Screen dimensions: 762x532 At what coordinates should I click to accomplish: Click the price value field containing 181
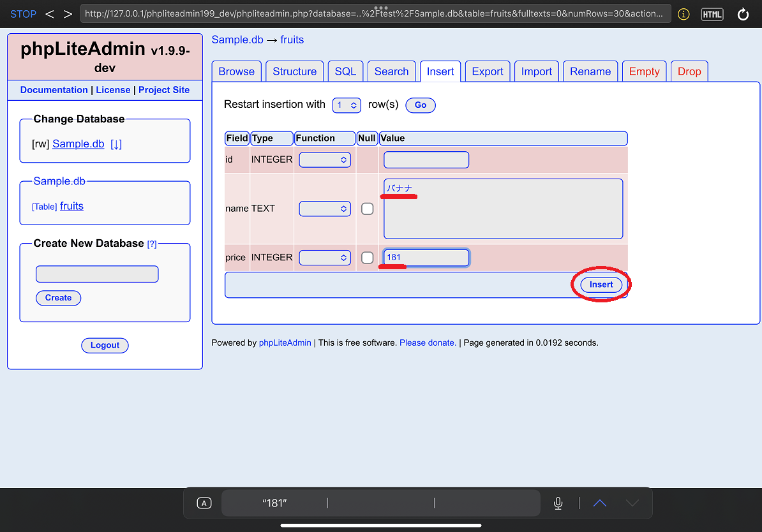tap(426, 258)
